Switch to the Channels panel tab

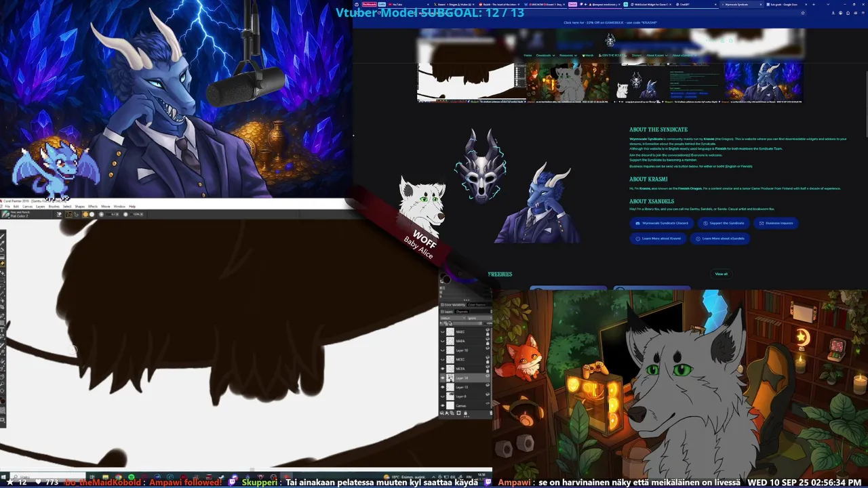(462, 312)
